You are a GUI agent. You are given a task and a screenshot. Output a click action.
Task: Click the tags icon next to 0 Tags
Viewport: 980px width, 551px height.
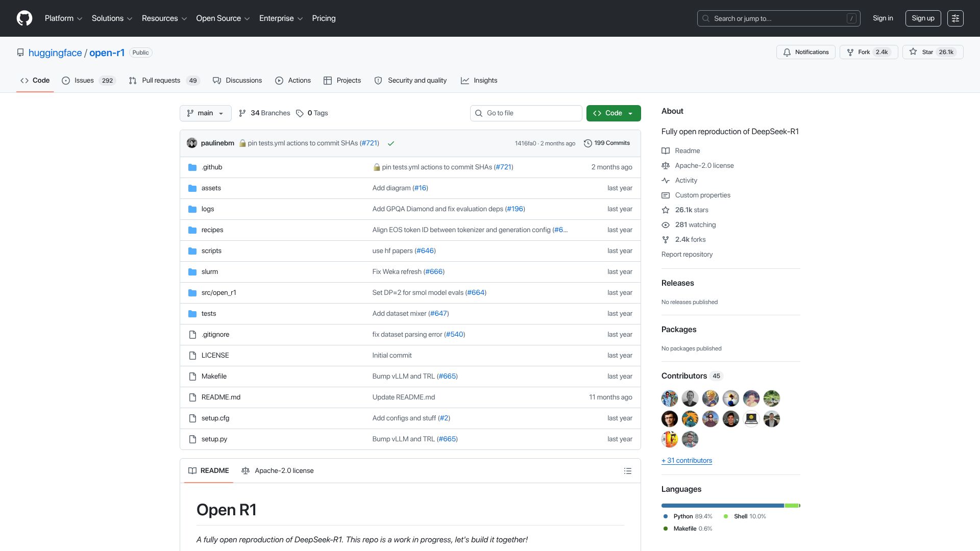[x=300, y=113]
